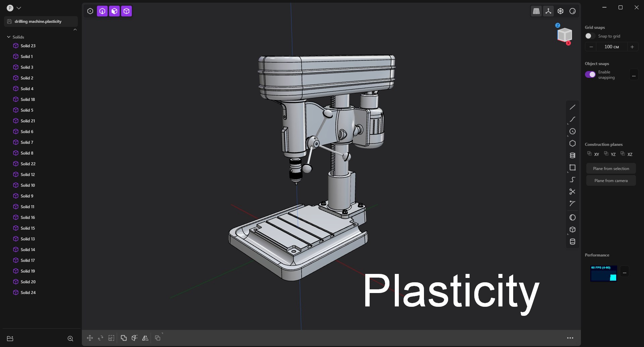Click the Rotate tool in bottom toolbar
Image resolution: width=644 pixels, height=347 pixels.
pyautogui.click(x=101, y=338)
